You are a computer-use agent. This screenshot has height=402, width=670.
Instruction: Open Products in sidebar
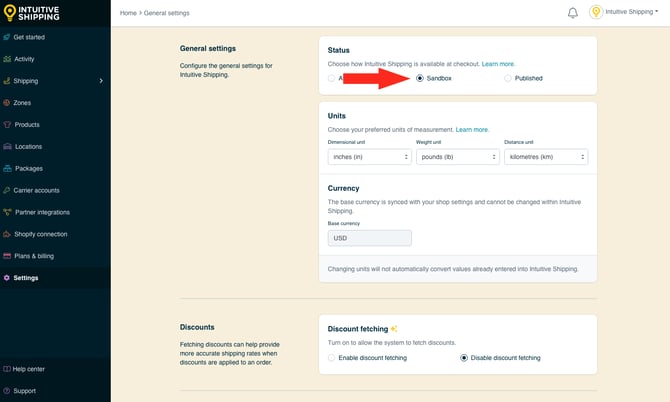[27, 124]
